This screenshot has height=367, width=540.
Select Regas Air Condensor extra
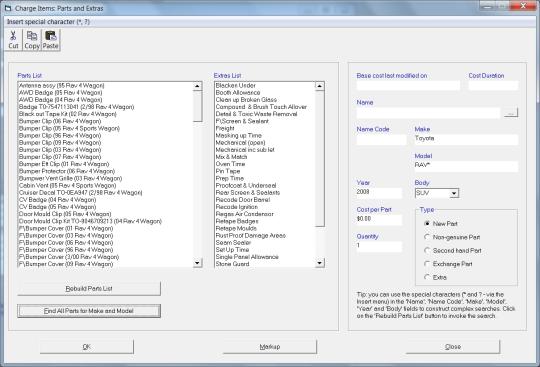point(245,214)
